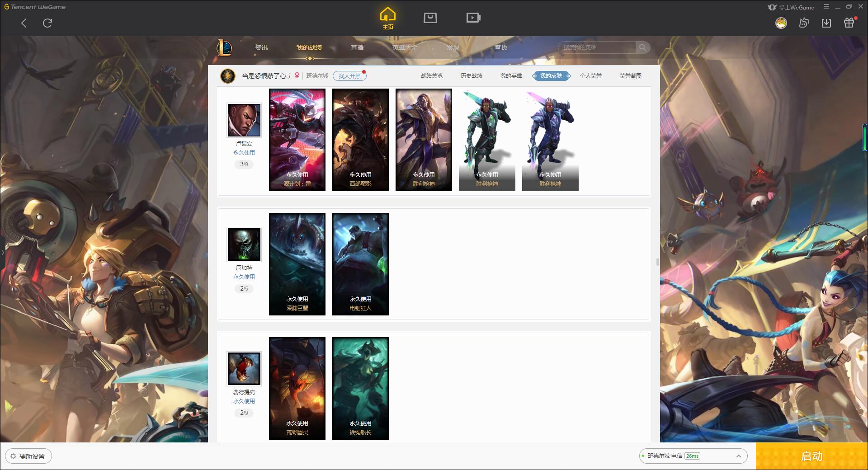The height and width of the screenshot is (470, 868).
Task: Click the 费德提克 champion portrait
Action: coord(244,369)
